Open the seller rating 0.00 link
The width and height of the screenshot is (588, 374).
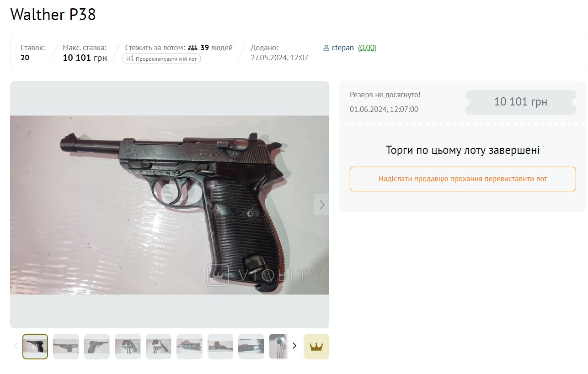coord(367,48)
